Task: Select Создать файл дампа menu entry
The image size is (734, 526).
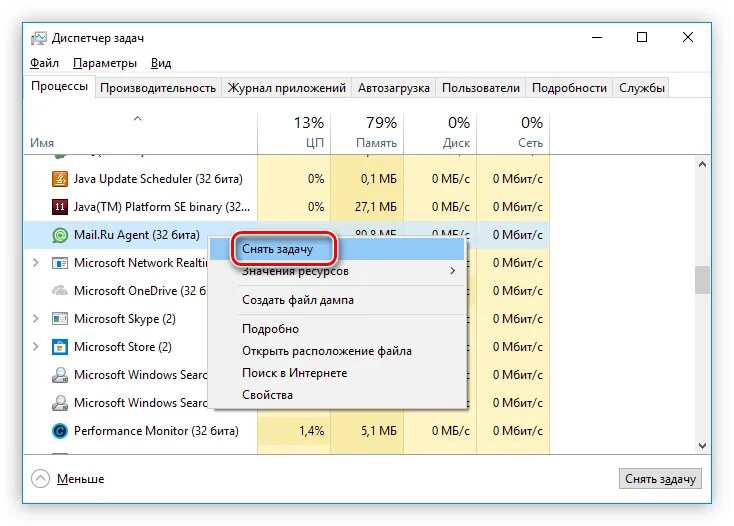Action: 337,300
